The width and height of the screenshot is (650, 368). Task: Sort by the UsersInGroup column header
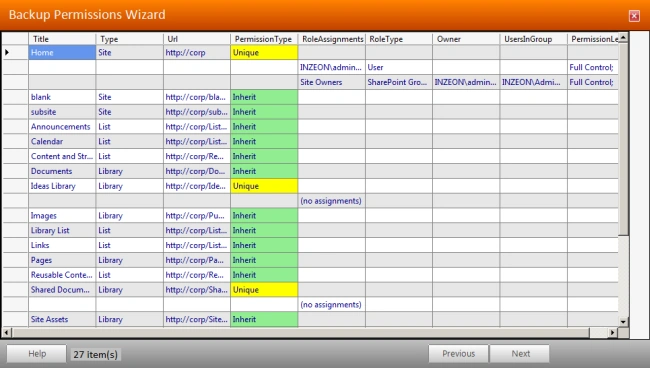pos(534,39)
